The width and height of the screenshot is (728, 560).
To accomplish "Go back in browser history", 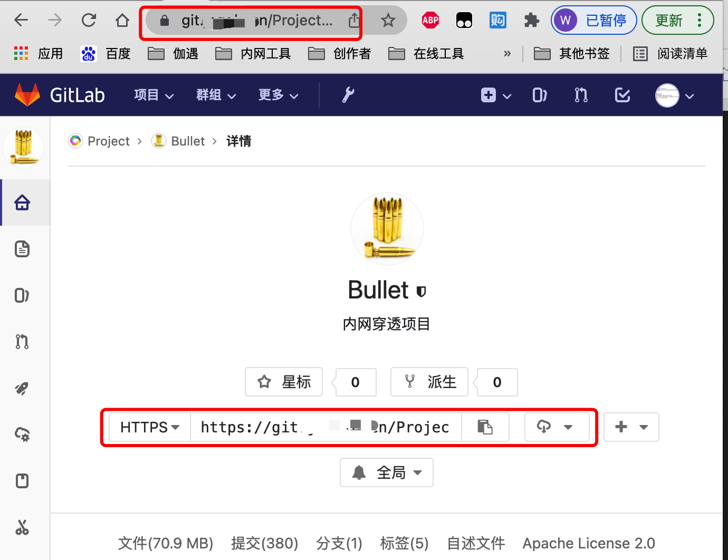I will pos(21,21).
